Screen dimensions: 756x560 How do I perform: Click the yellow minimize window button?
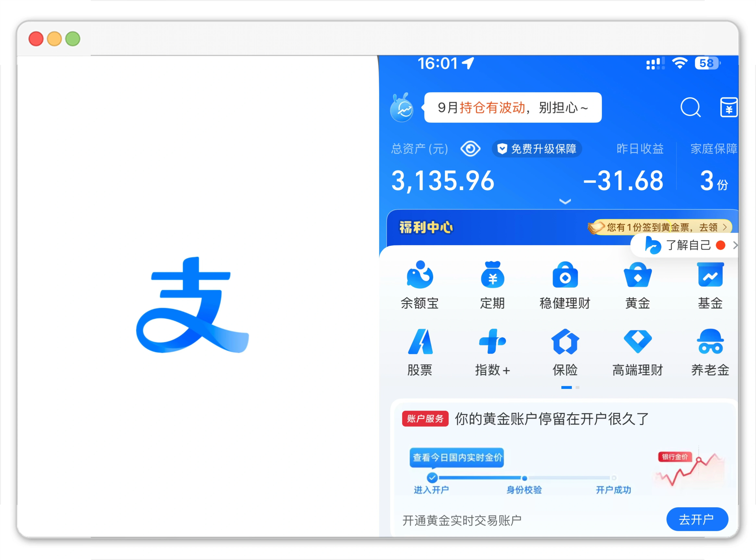coord(54,39)
